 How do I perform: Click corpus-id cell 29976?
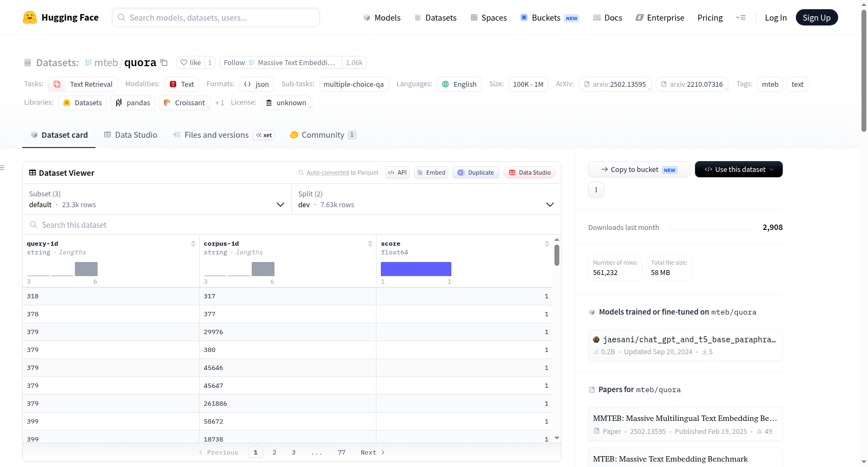(288, 332)
